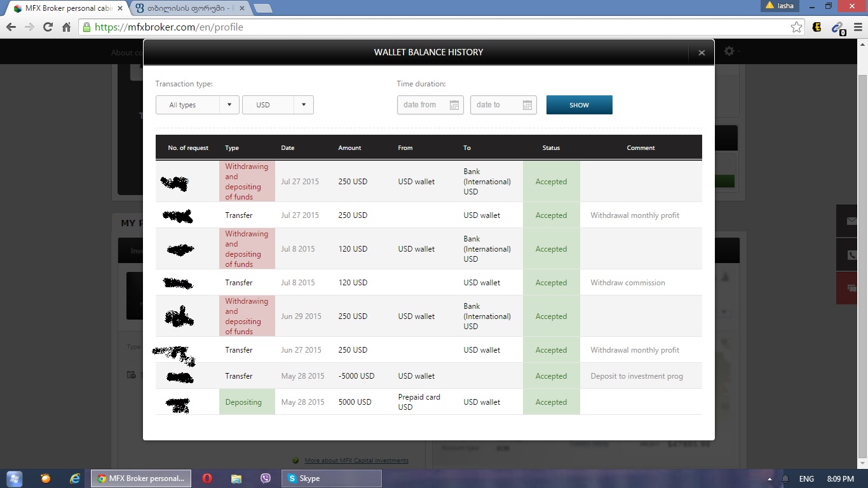The height and width of the screenshot is (488, 868).
Task: Reload the current page
Action: tap(48, 27)
